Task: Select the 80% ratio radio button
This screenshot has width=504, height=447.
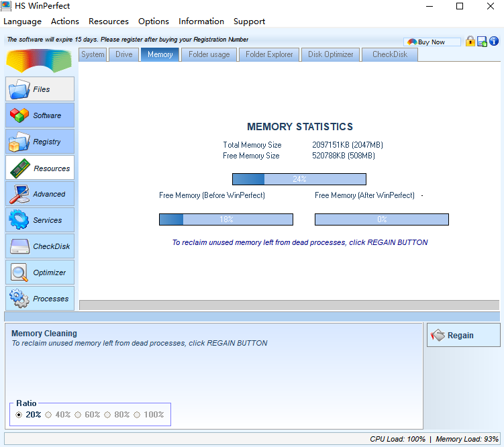Action: pyautogui.click(x=107, y=415)
